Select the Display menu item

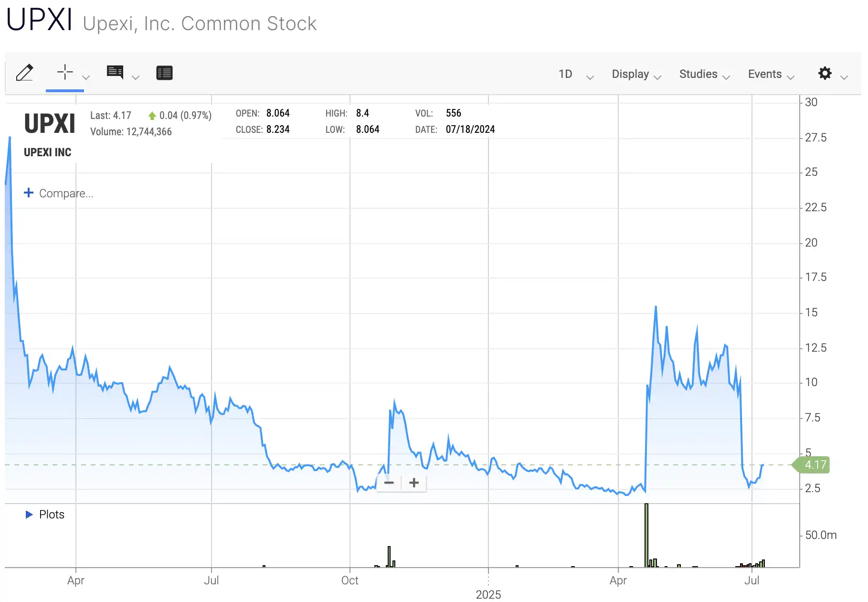(x=630, y=75)
